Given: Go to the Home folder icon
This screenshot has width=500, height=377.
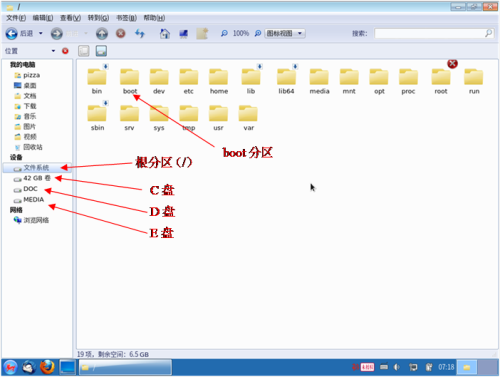Looking at the screenshot, I should (165, 33).
